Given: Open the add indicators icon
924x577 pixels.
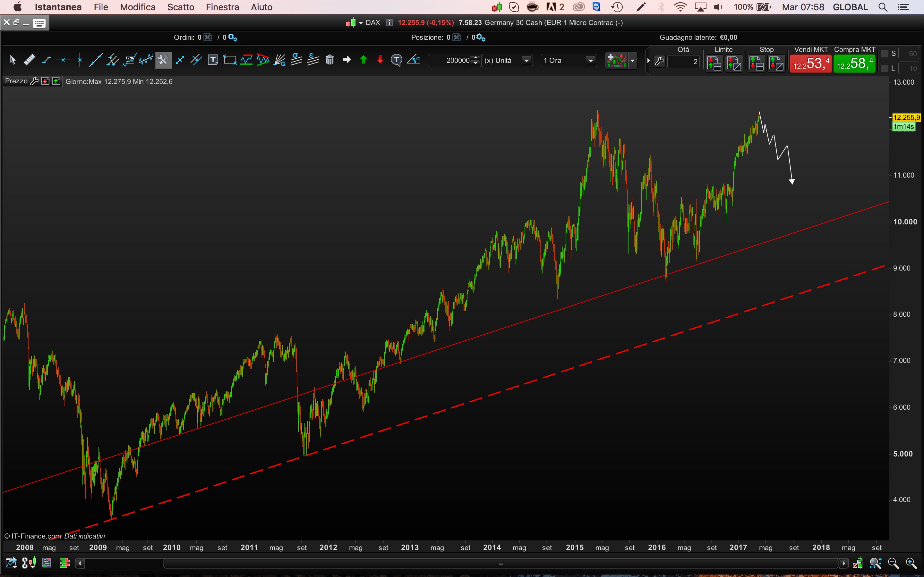Looking at the screenshot, I should (616, 60).
